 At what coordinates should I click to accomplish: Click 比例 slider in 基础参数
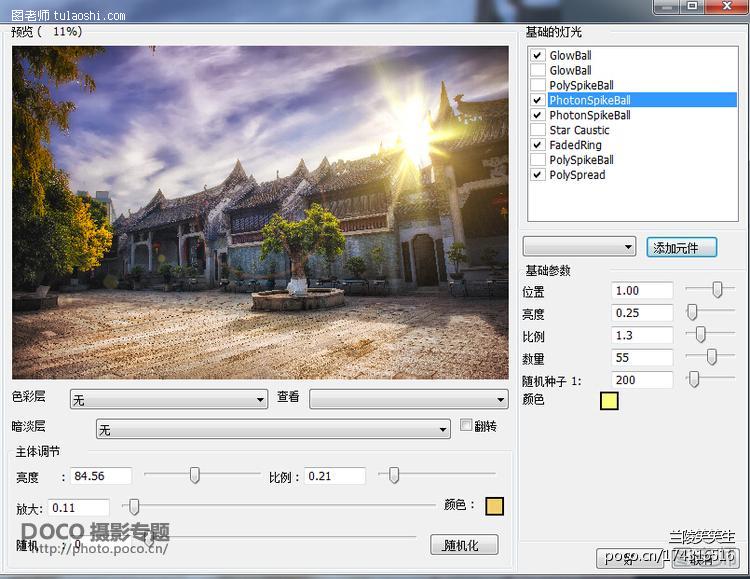(700, 334)
